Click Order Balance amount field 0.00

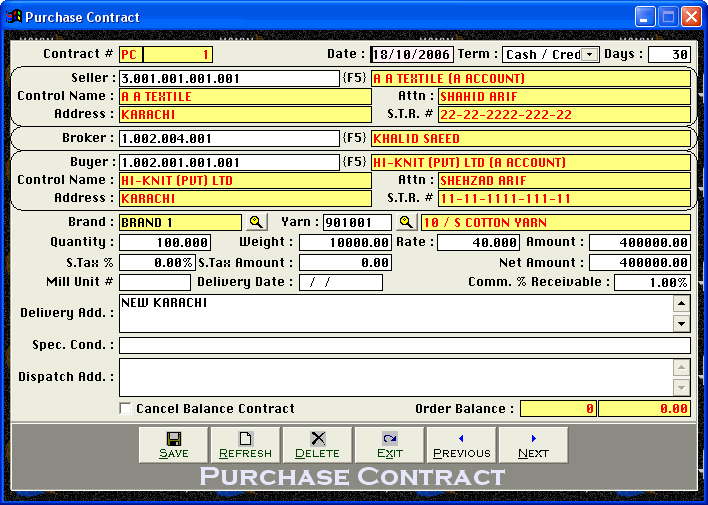point(644,409)
